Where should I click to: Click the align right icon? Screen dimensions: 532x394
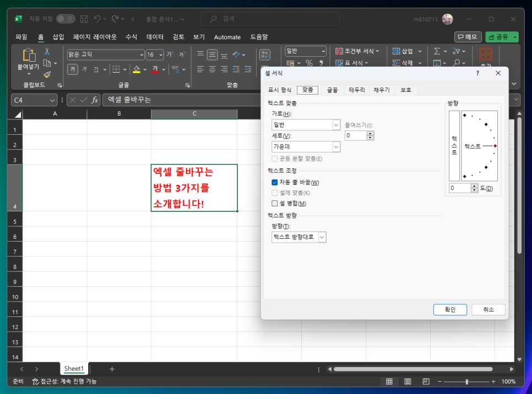(224, 69)
